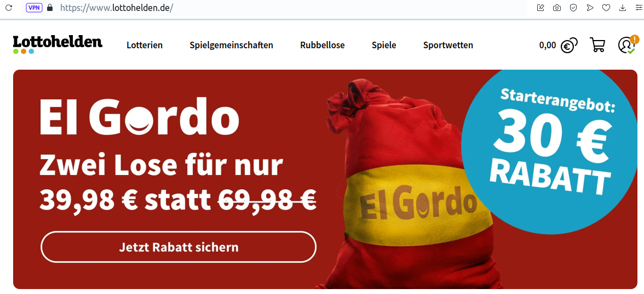Open the browser downloads icon
The image size is (644, 294).
click(x=623, y=8)
